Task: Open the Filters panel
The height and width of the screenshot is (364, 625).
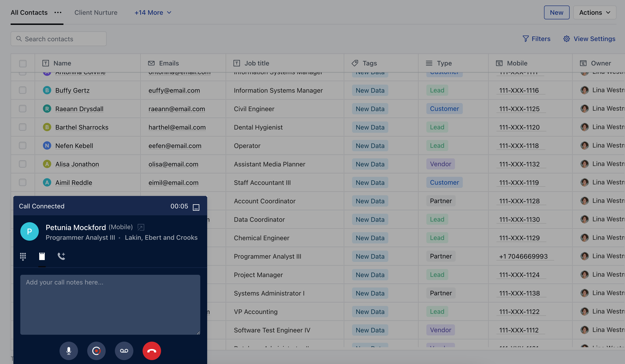Action: [x=536, y=39]
